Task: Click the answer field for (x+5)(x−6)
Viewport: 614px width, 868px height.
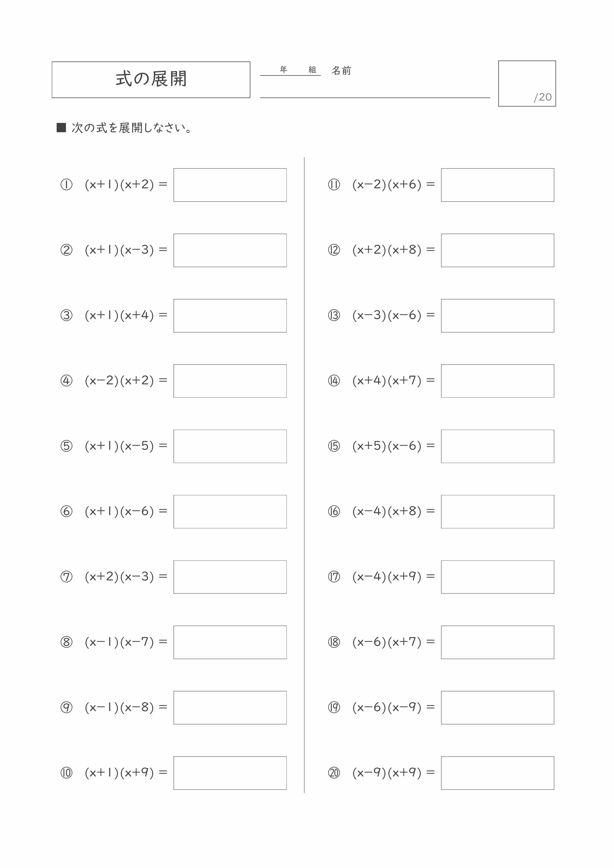Action: coord(497,446)
